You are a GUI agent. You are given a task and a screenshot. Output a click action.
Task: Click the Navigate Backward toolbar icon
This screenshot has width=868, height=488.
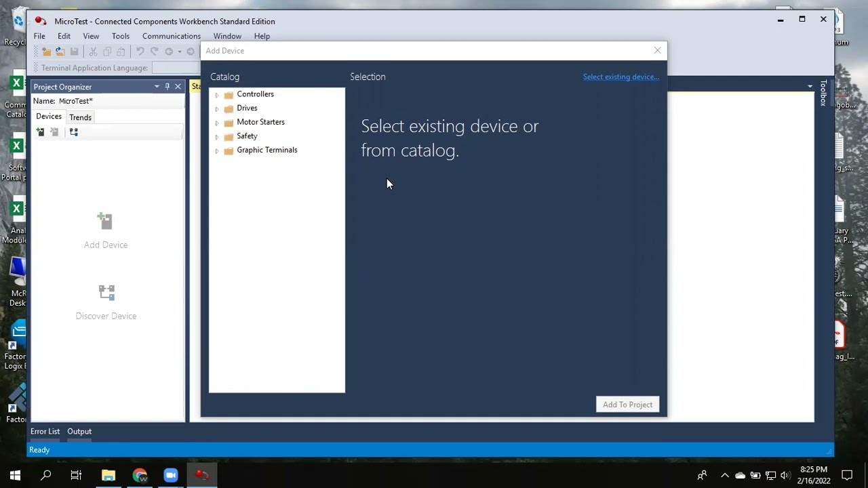(169, 52)
